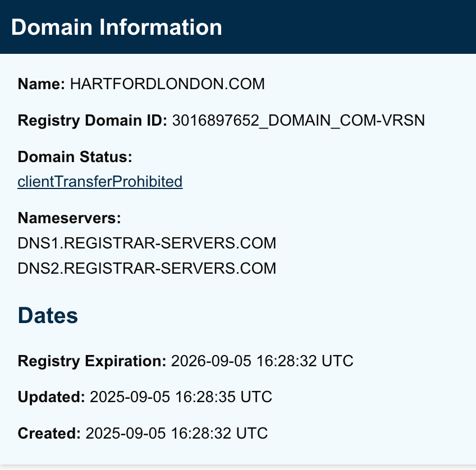Select the DNS2.REGISTRAR-SERVERS.COM nameserver entry
The image size is (476, 470).
[x=147, y=268]
